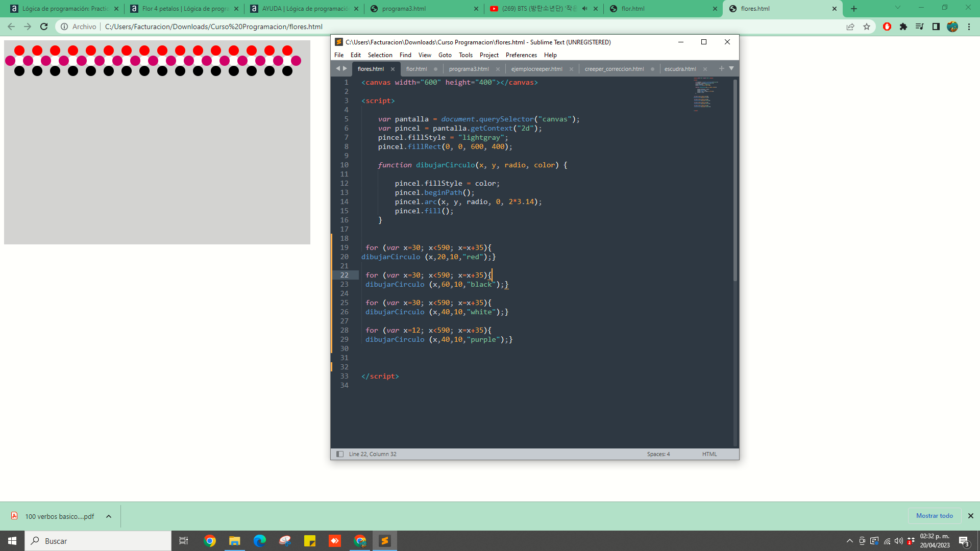Click the Chrome back arrow

click(x=11, y=27)
